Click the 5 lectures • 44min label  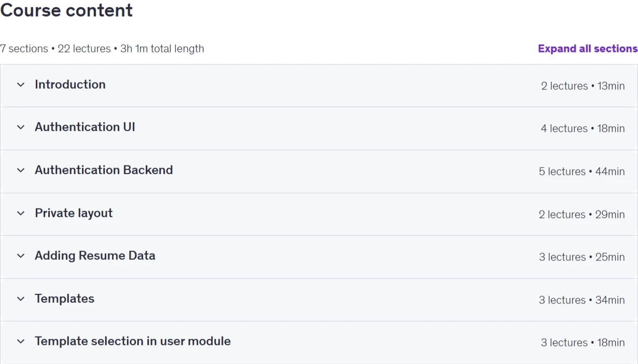click(581, 172)
